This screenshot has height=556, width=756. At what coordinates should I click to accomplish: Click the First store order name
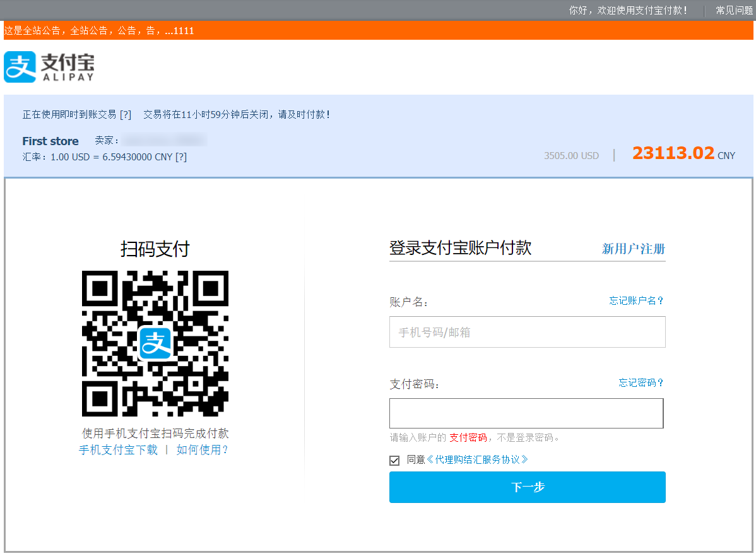point(50,141)
